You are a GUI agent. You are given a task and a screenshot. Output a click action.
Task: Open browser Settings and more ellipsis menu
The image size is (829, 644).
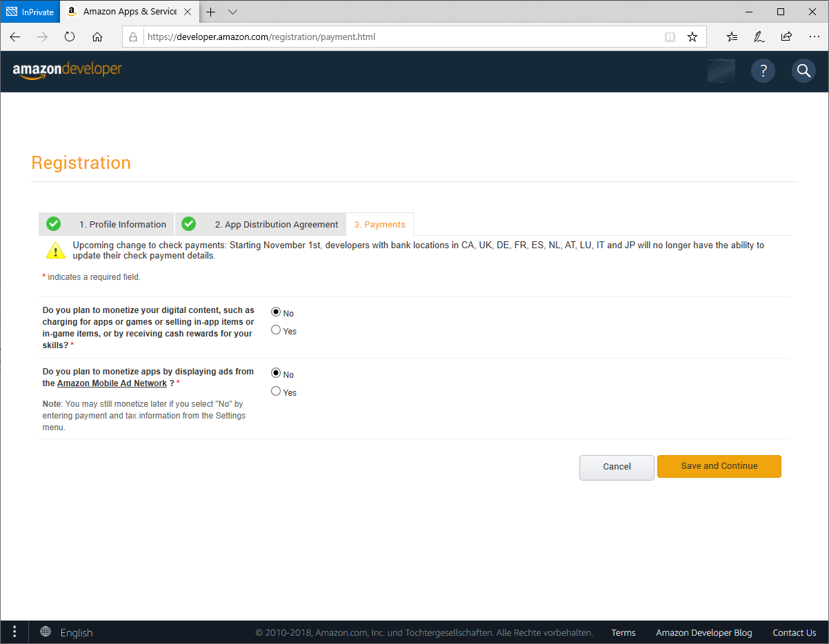point(813,37)
